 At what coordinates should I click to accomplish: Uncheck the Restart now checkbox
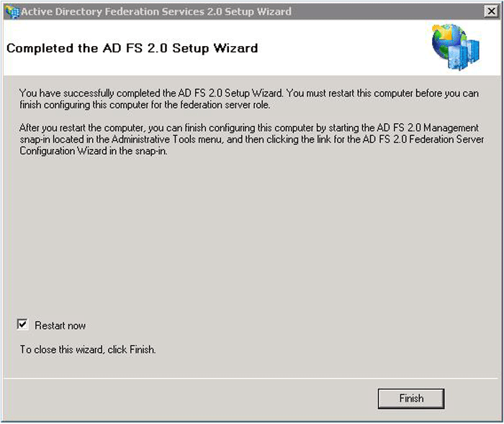[x=22, y=325]
